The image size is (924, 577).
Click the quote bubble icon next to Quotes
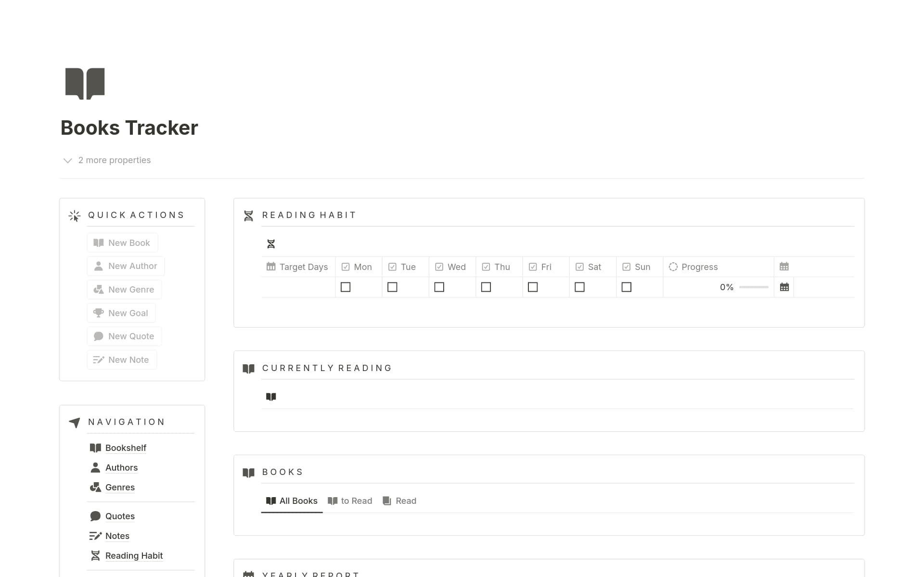tap(95, 516)
